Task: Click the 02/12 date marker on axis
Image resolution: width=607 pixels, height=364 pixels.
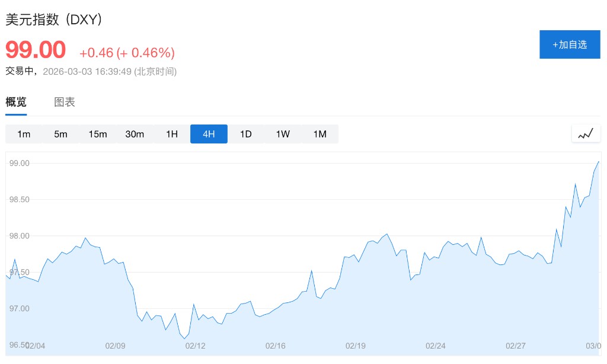Action: tap(195, 346)
